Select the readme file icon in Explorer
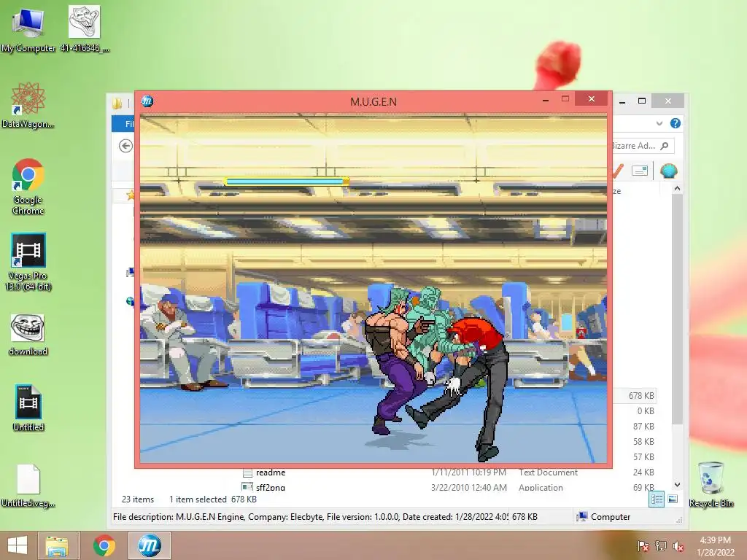The height and width of the screenshot is (560, 747). [247, 472]
